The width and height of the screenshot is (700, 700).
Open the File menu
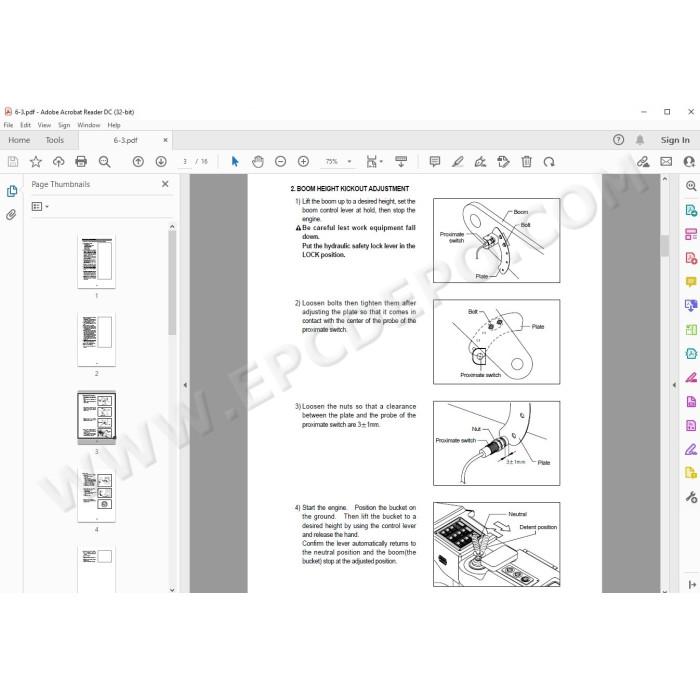click(8, 125)
